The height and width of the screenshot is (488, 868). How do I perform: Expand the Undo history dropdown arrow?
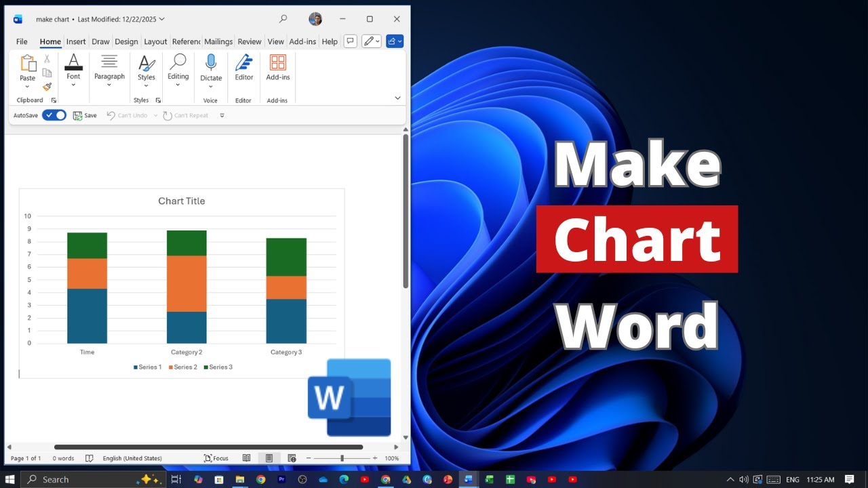155,115
